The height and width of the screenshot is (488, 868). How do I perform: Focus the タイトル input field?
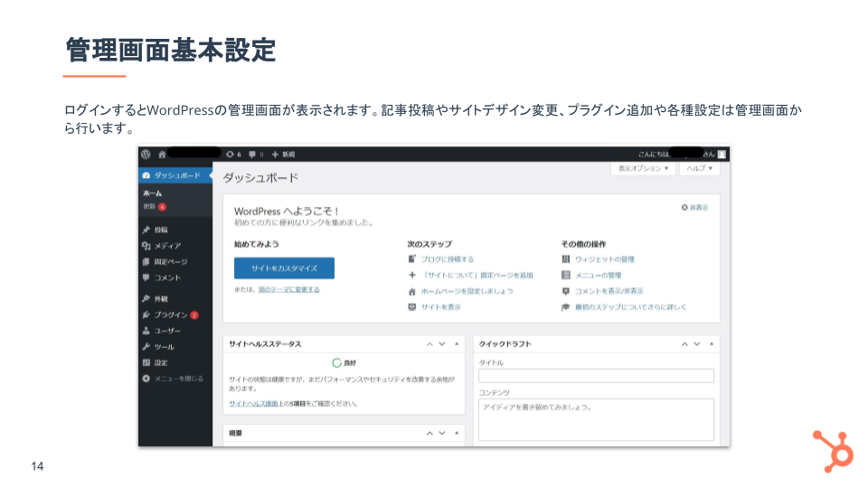point(596,376)
